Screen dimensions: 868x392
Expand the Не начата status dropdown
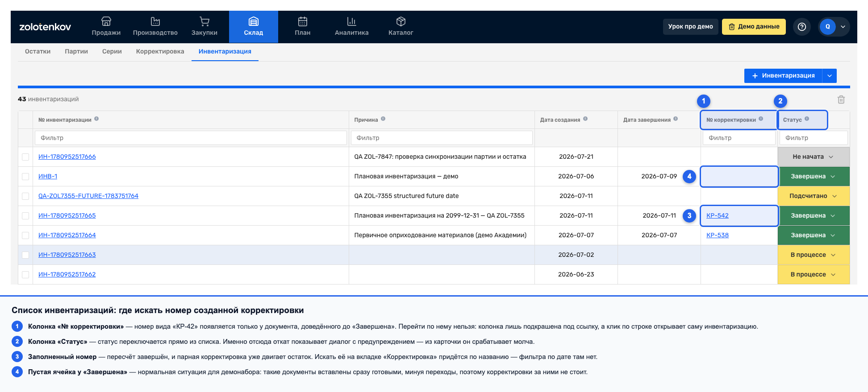point(814,157)
